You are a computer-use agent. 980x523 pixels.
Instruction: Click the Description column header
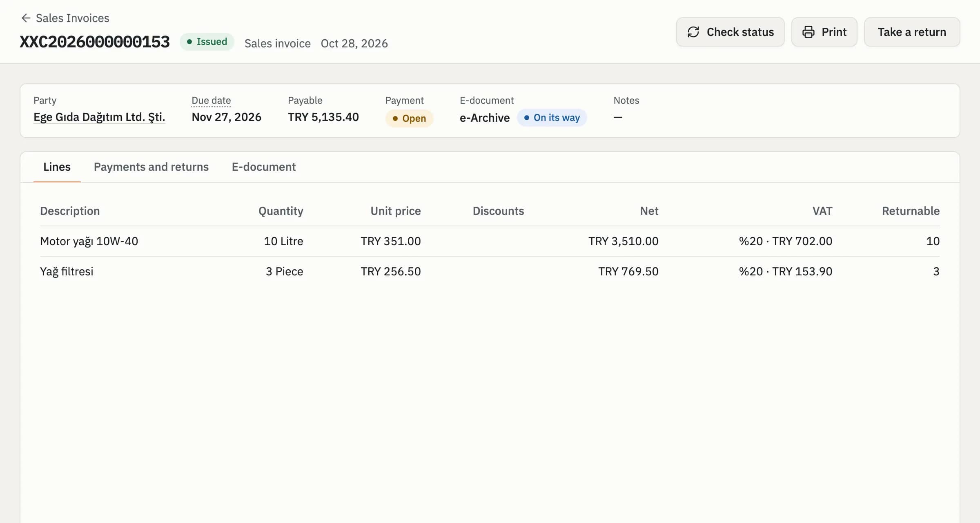(x=70, y=211)
